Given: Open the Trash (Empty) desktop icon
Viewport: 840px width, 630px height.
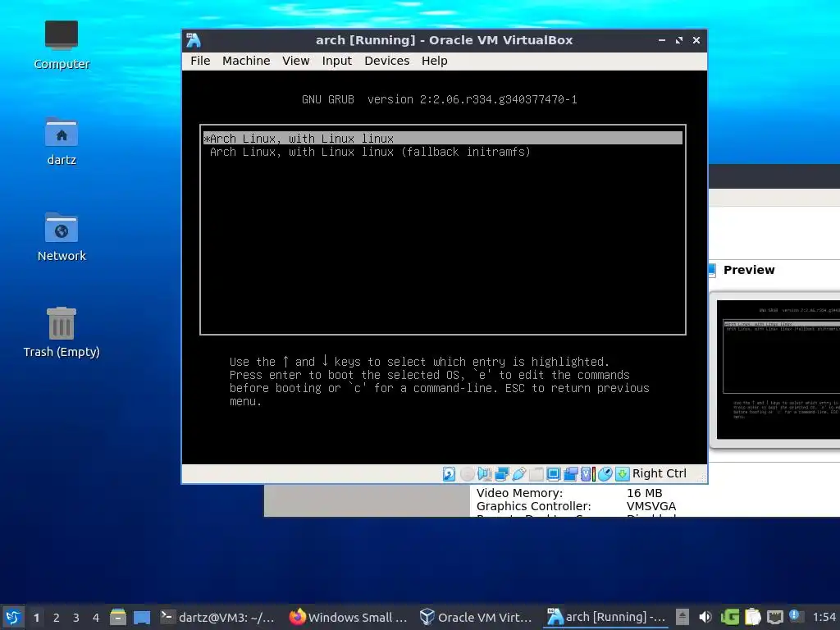Looking at the screenshot, I should coord(62,332).
